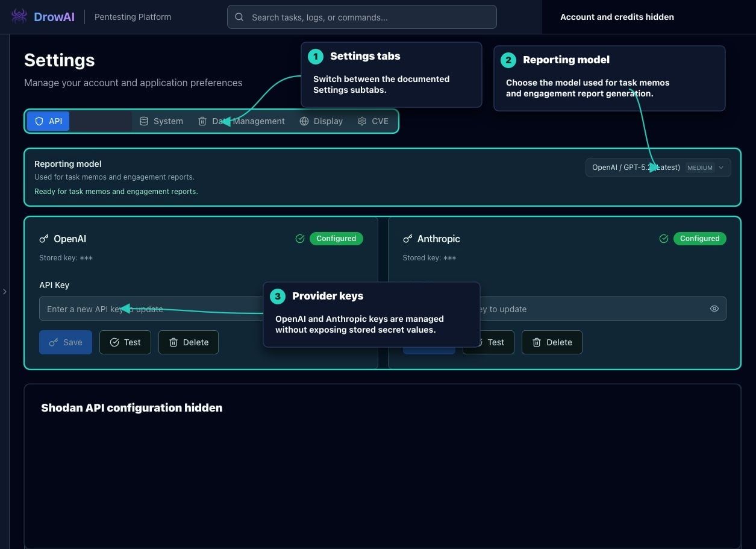
Task: Click the MEDIUM badge in the model selector
Action: point(700,168)
